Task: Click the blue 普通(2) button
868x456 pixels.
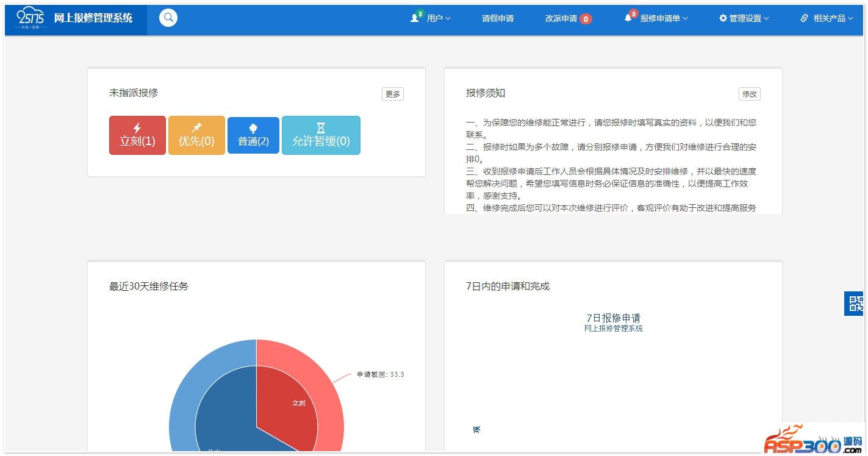Action: tap(253, 135)
